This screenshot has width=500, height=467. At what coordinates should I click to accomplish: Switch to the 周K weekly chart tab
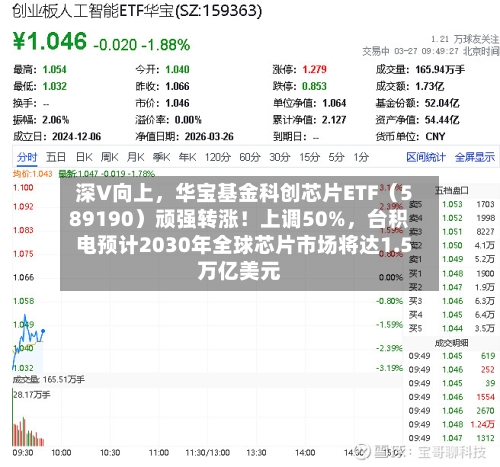pyautogui.click(x=110, y=157)
